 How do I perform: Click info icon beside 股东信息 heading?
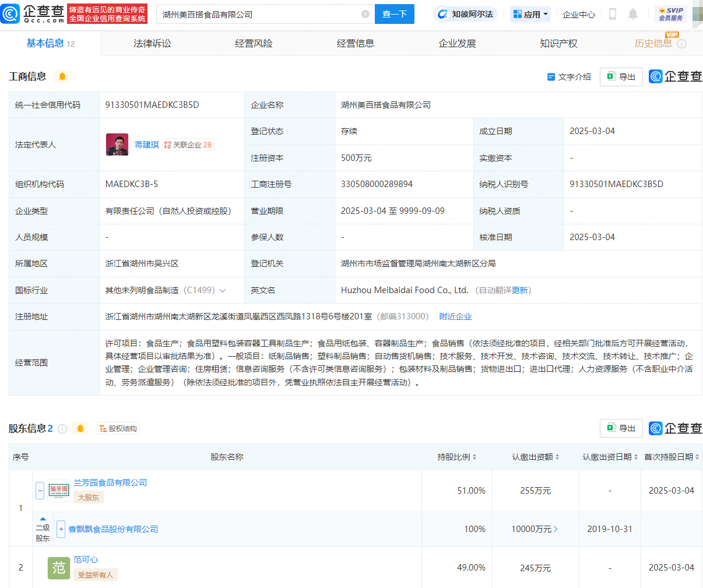(62, 429)
